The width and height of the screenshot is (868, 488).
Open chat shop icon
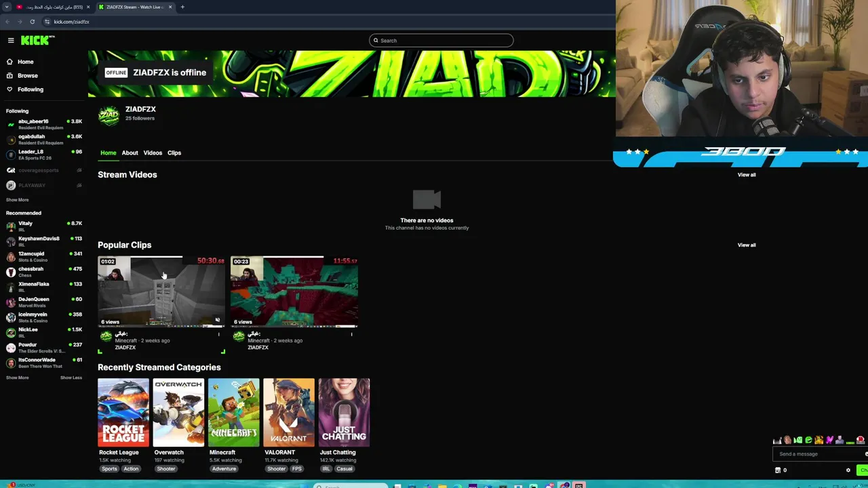(778, 470)
